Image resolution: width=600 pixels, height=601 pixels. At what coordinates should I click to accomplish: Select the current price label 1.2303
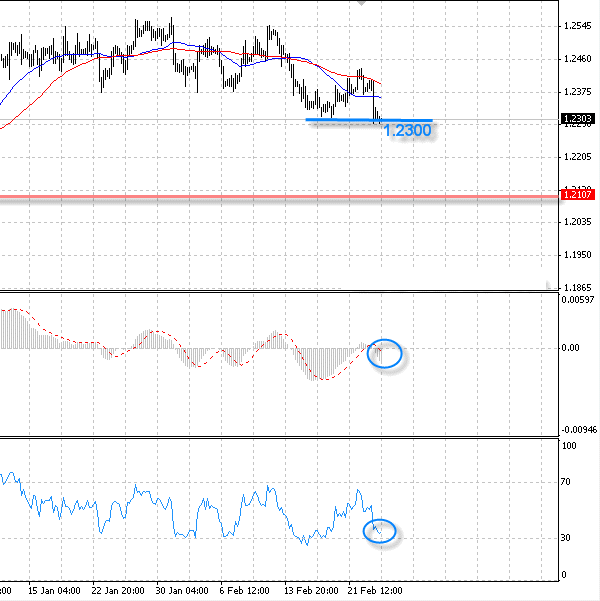tap(578, 119)
